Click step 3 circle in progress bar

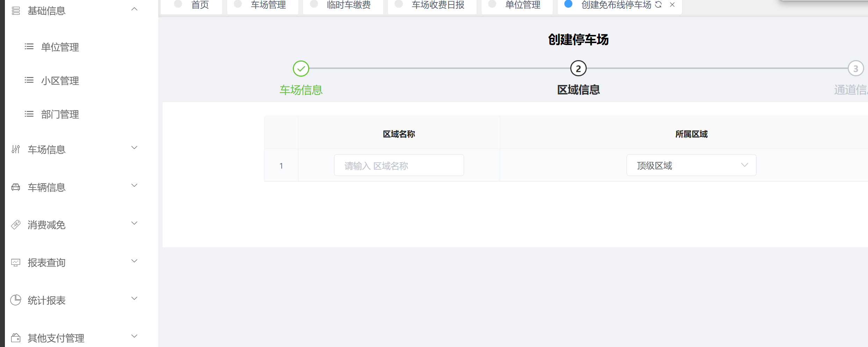point(856,69)
